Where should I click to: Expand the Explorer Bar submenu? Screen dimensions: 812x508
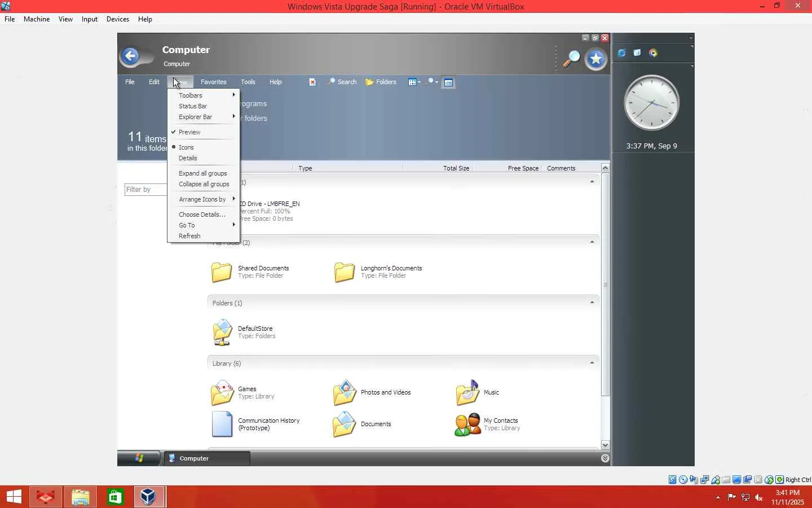point(204,117)
